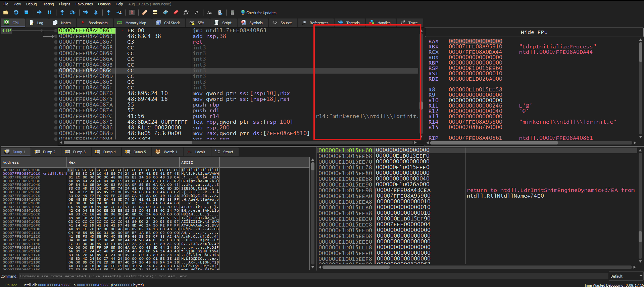Toggle breakpoint bullet at 00007FFE08A4087A
This screenshot has width=644, height=287.
[x=56, y=105]
